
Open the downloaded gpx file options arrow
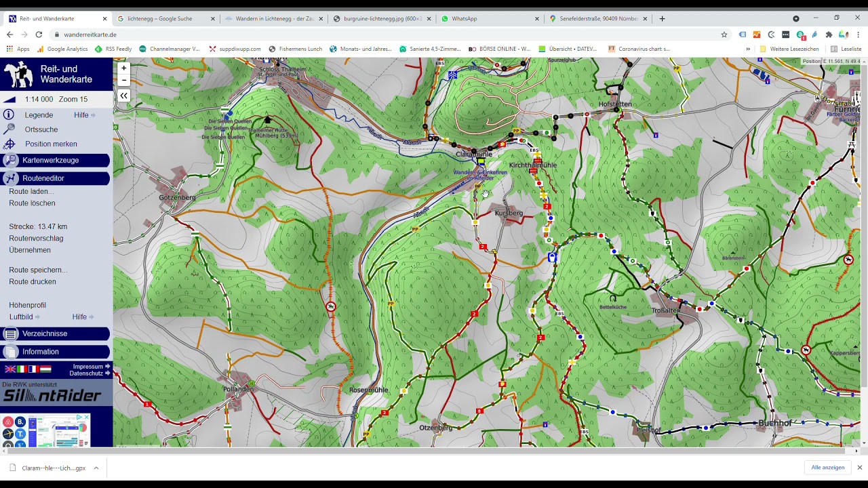point(96,468)
